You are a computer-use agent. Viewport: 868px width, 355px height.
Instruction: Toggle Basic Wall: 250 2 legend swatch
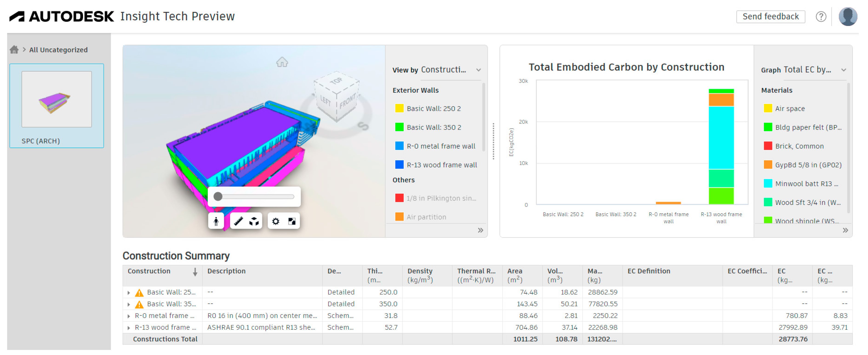coord(399,109)
